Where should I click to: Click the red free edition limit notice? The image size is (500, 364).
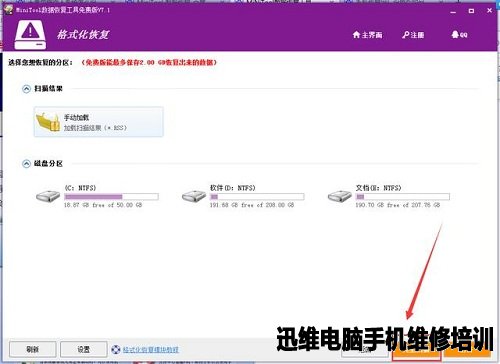pos(149,62)
